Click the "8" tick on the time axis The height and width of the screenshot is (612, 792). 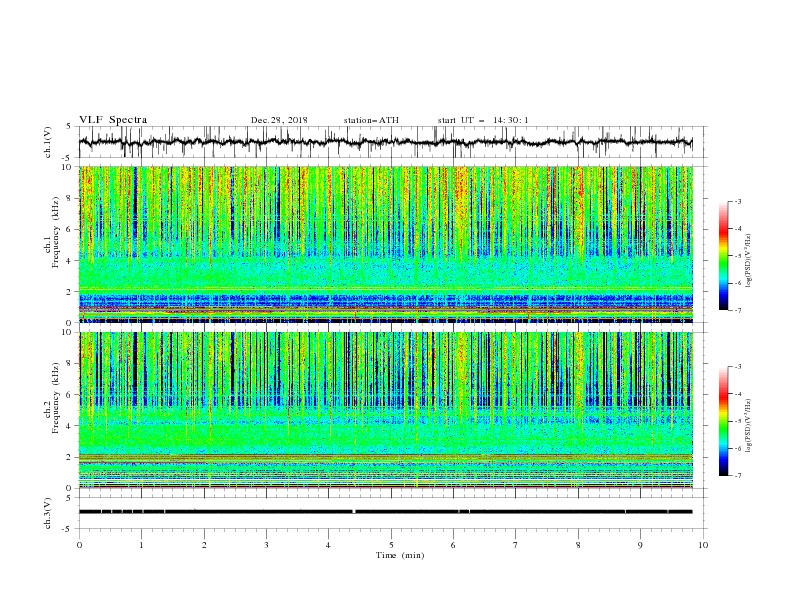pos(578,545)
